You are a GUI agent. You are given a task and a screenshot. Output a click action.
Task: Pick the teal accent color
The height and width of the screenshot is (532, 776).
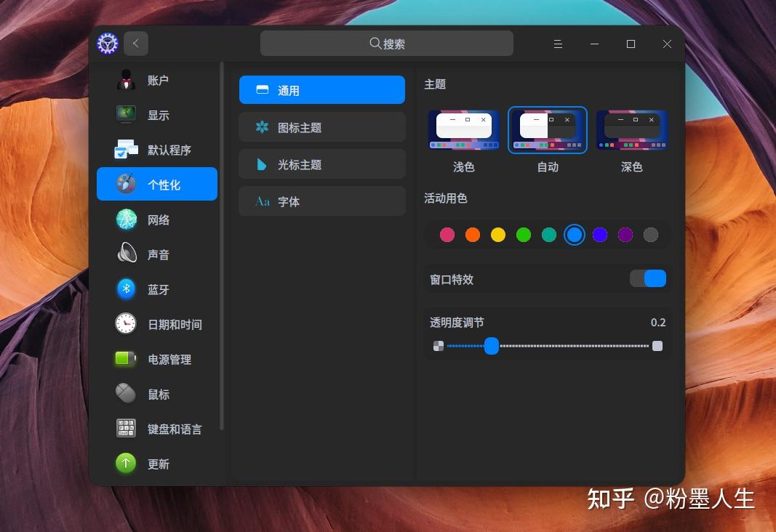pos(549,234)
